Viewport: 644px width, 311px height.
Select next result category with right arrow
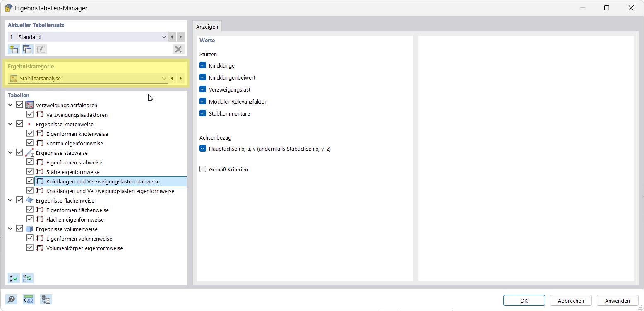click(x=180, y=78)
